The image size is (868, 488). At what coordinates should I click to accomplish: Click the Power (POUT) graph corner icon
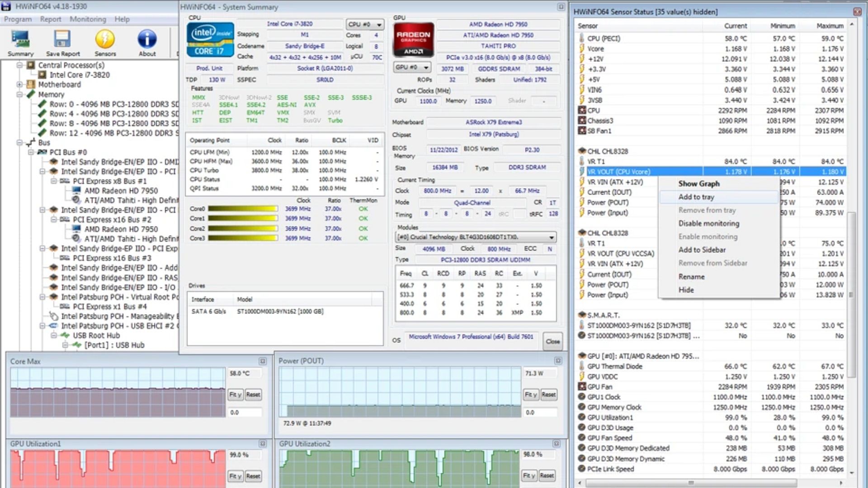click(558, 361)
